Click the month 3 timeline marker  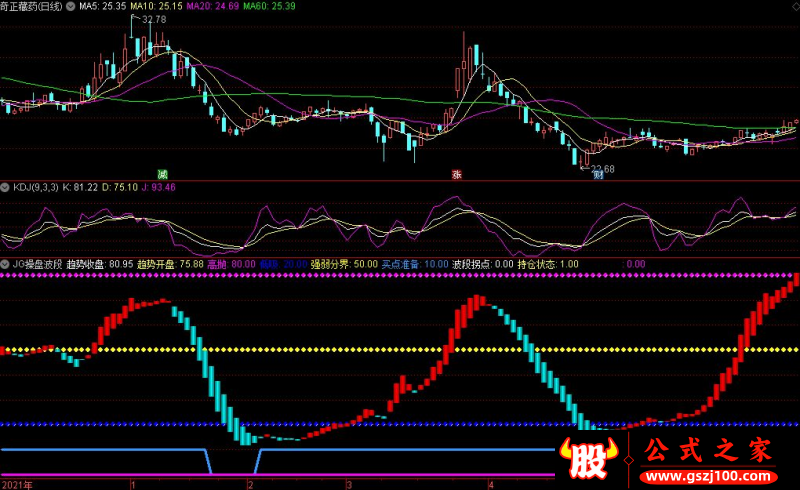(349, 484)
